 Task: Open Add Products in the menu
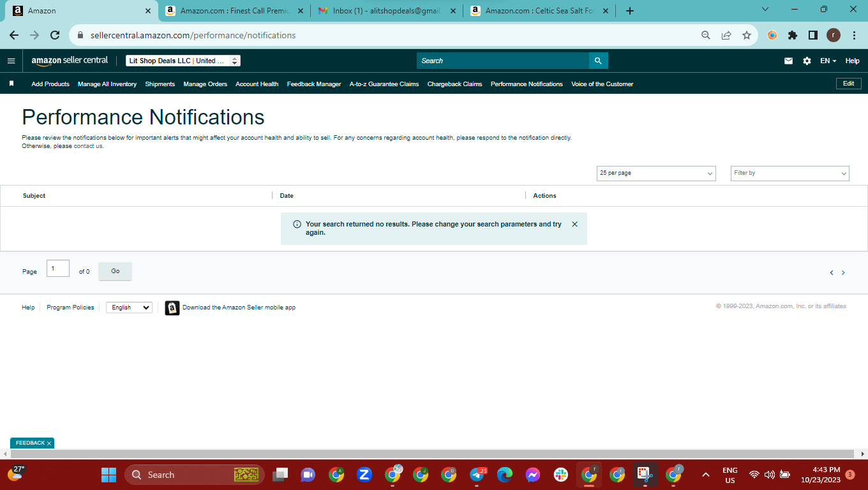coord(50,84)
